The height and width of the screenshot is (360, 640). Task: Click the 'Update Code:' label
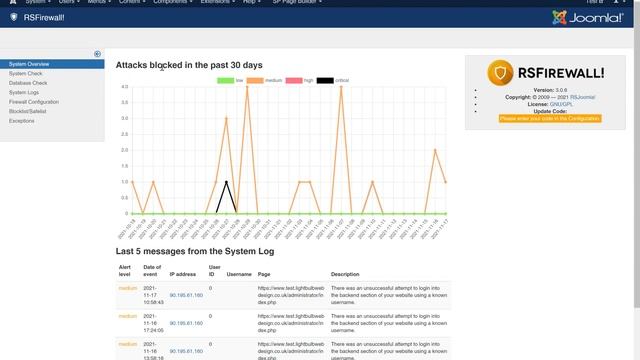coord(550,111)
